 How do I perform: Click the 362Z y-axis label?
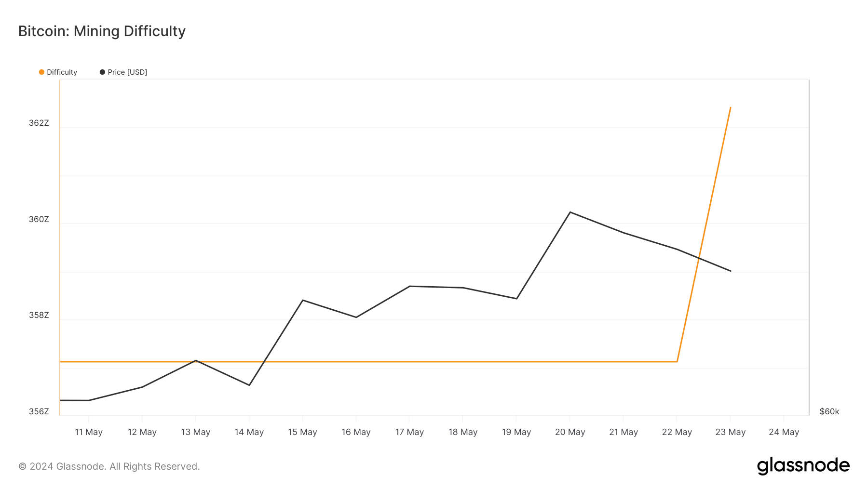(39, 123)
